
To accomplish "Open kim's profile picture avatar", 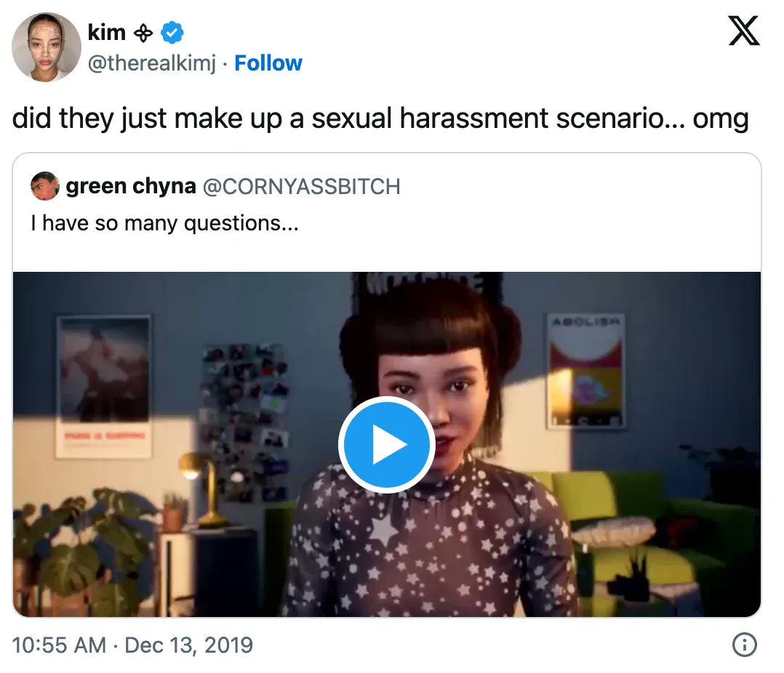I will (46, 47).
